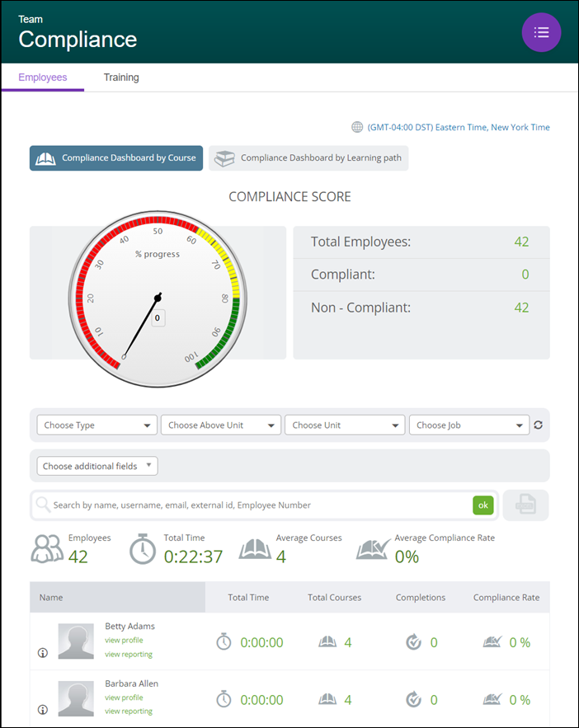This screenshot has width=579, height=728.
Task: Open the purple menu icon in the header
Action: click(x=541, y=32)
